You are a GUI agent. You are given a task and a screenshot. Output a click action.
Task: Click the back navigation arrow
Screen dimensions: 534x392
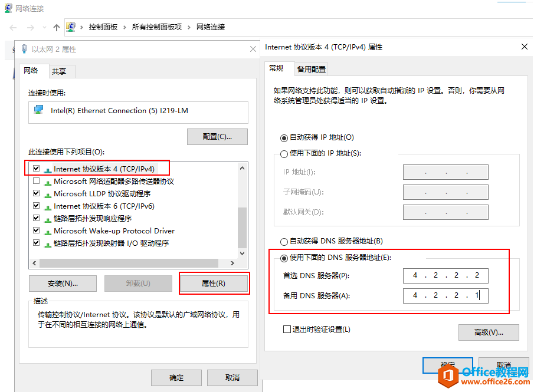coord(12,27)
